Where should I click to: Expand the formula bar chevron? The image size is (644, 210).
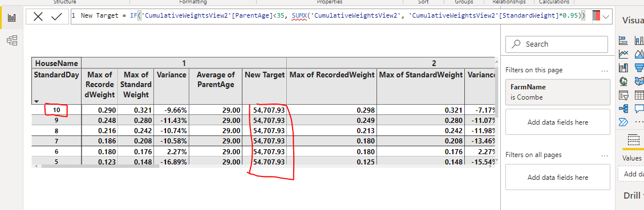point(605,17)
